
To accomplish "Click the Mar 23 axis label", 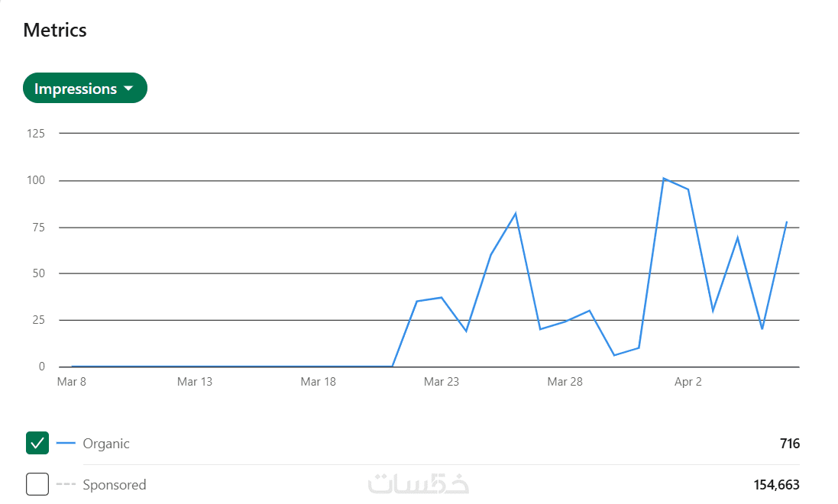I will tap(442, 382).
